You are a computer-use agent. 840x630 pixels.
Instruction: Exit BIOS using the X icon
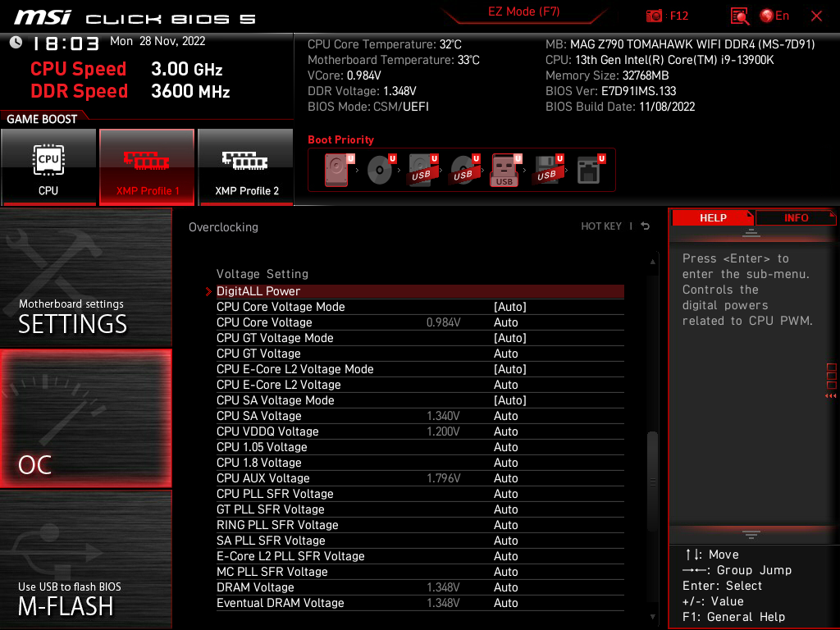tap(816, 16)
